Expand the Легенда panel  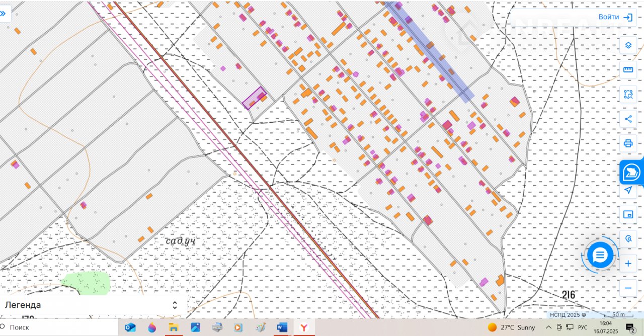(175, 305)
